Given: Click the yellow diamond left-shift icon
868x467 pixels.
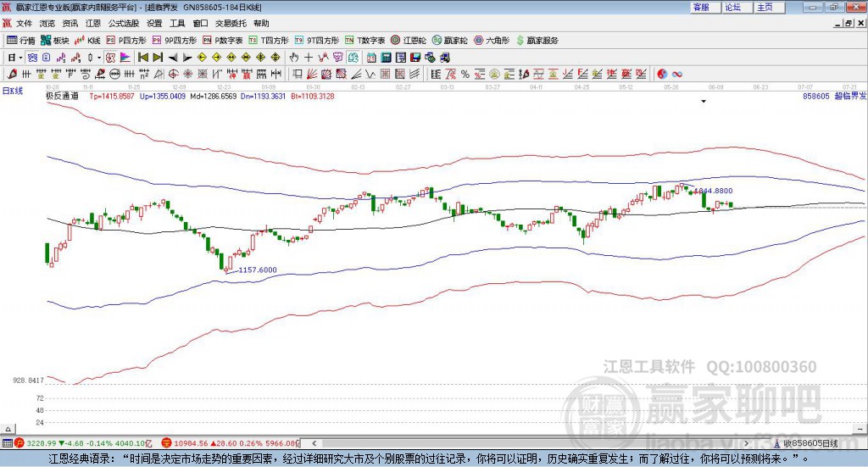Looking at the screenshot, I should click(x=202, y=58).
